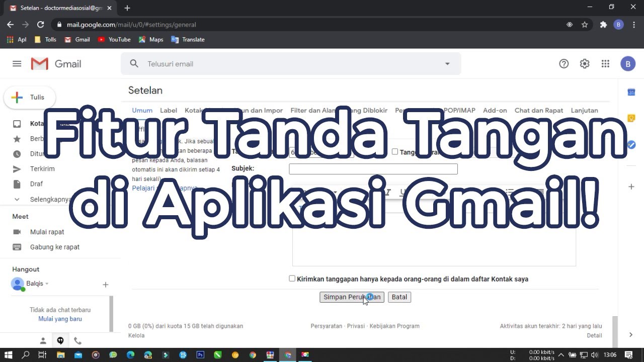Viewport: 644px width, 362px height.
Task: Compose with the Tulis button
Action: click(30, 98)
